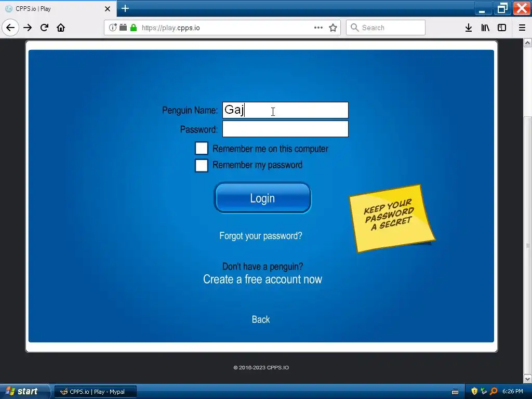This screenshot has height=399, width=532.
Task: Click the Keep Your Password a Secret note
Action: click(x=392, y=219)
